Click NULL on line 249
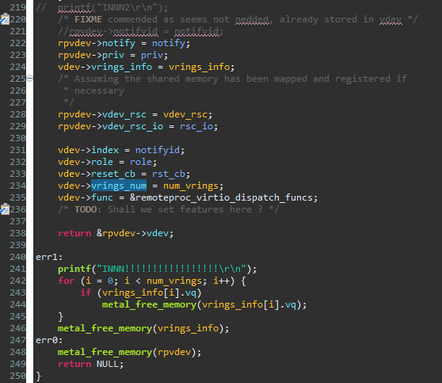Image resolution: width=442 pixels, height=383 pixels. click(107, 364)
